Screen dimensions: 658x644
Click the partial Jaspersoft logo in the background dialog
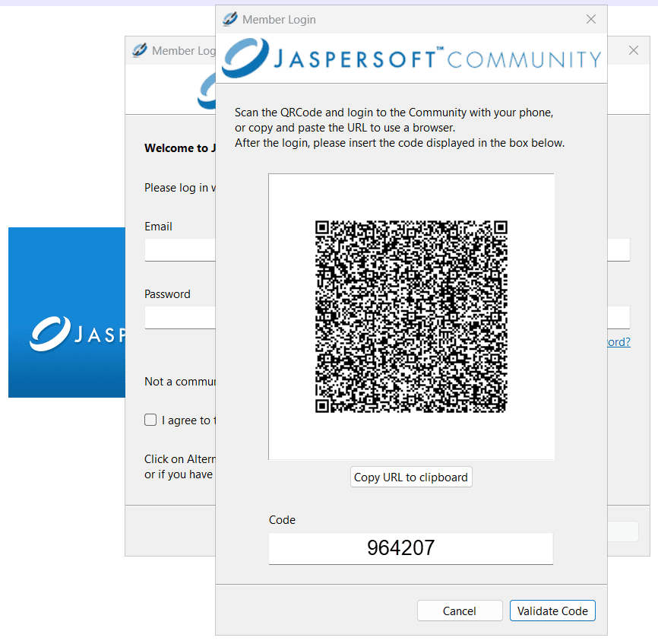[206, 91]
